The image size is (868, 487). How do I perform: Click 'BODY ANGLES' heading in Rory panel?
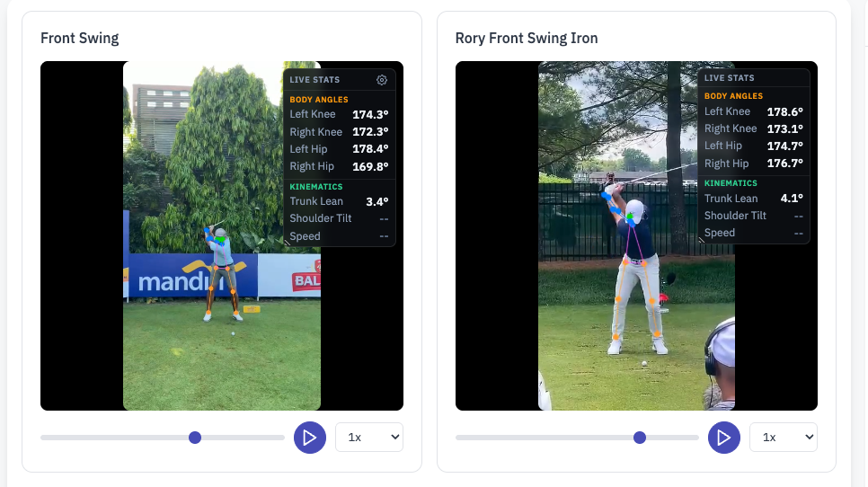(733, 96)
